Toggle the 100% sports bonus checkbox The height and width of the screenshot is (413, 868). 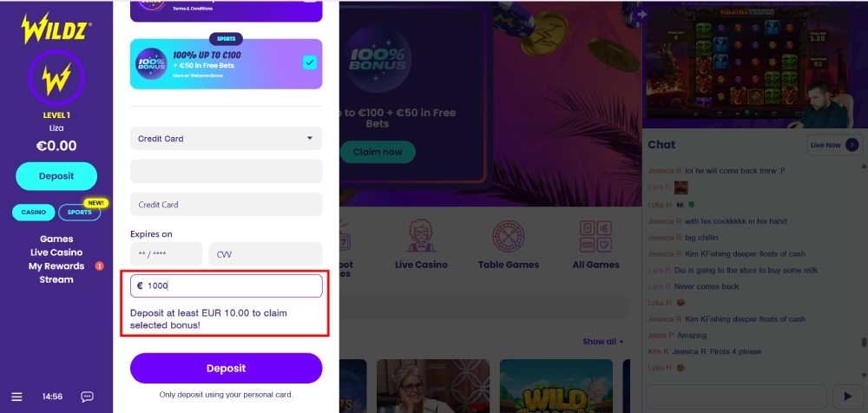point(310,62)
